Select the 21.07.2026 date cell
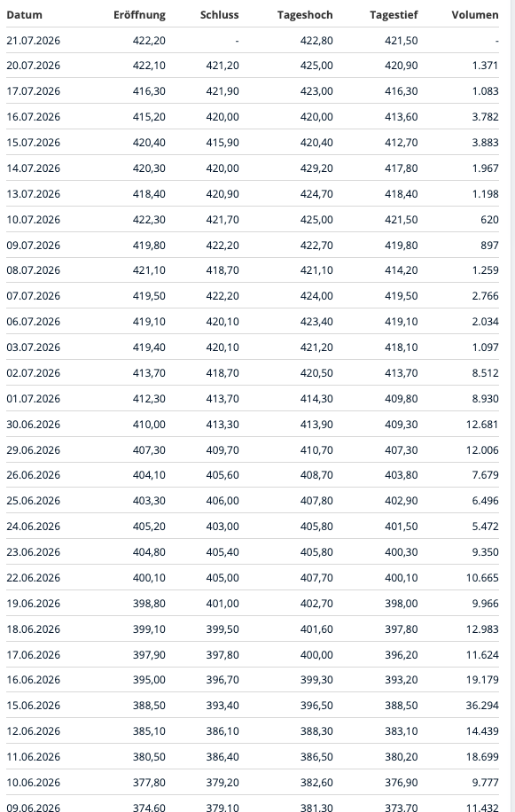515x812 pixels. tap(33, 41)
